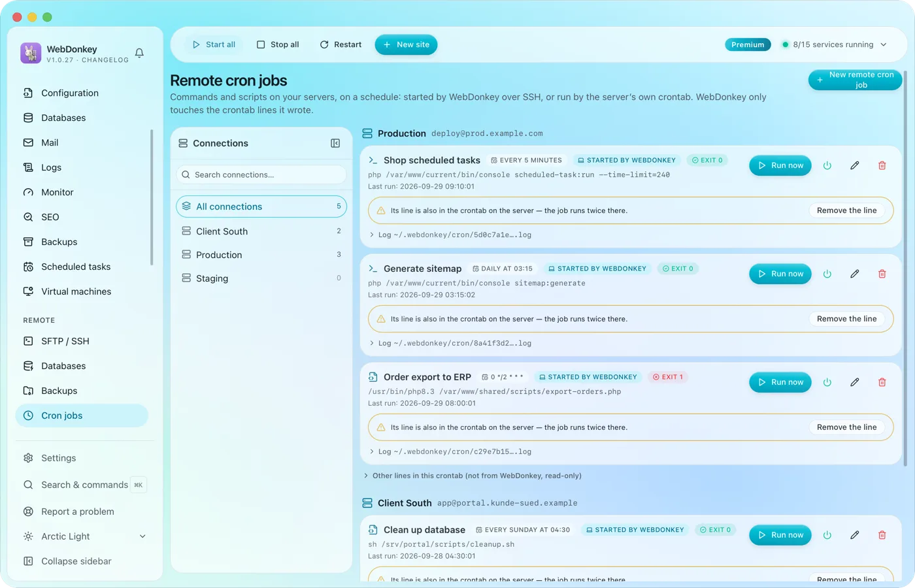Expand log for Generate sitemap
915x588 pixels.
450,343
